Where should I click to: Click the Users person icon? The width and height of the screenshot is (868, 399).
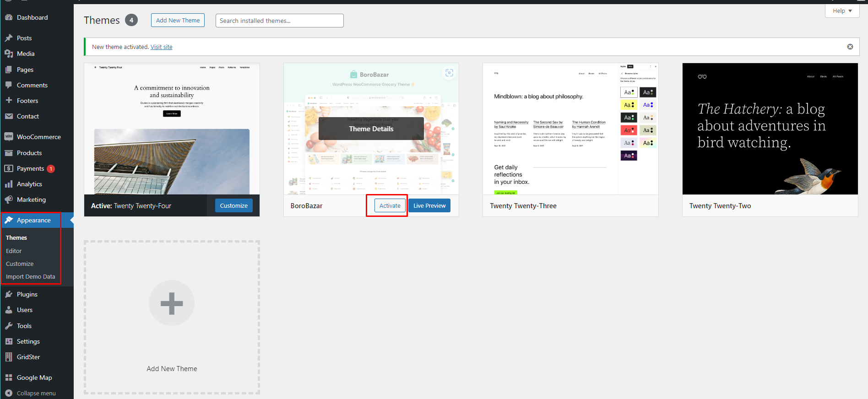(x=9, y=310)
